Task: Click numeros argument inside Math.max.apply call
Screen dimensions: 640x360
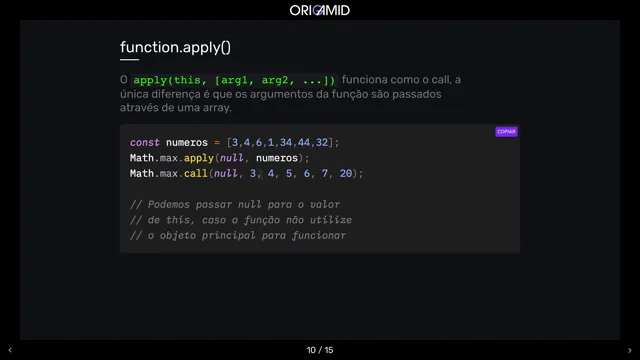Action: 277,158
